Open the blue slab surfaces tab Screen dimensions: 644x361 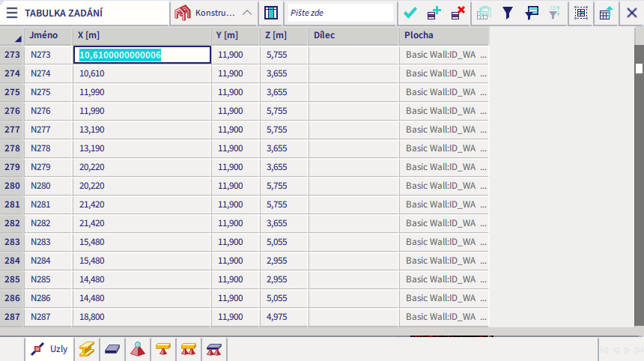pyautogui.click(x=112, y=349)
